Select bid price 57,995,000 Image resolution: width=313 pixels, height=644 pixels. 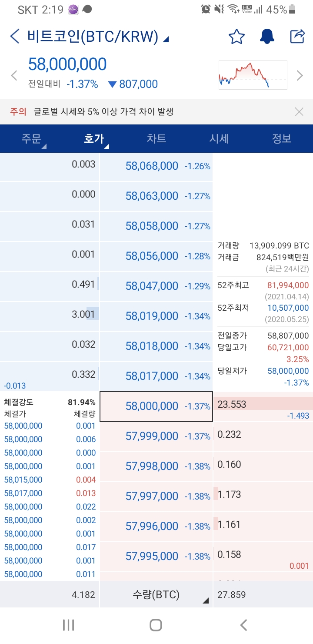(x=156, y=557)
